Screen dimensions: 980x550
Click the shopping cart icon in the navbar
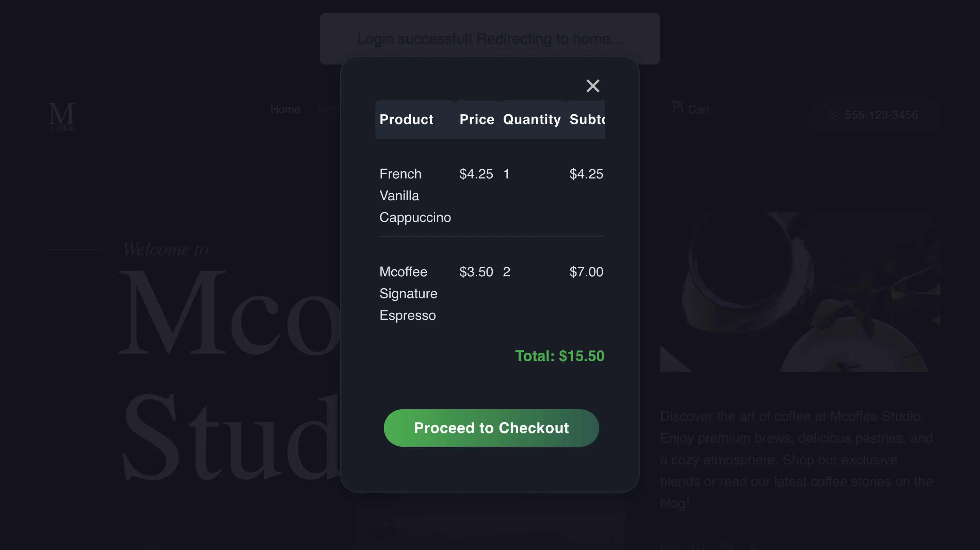point(677,107)
